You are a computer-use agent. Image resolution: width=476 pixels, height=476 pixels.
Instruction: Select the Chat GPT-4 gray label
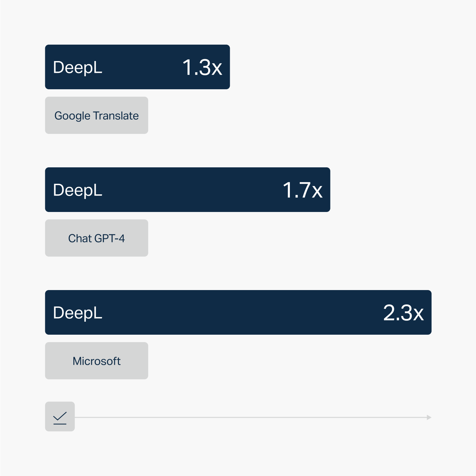coord(97,238)
